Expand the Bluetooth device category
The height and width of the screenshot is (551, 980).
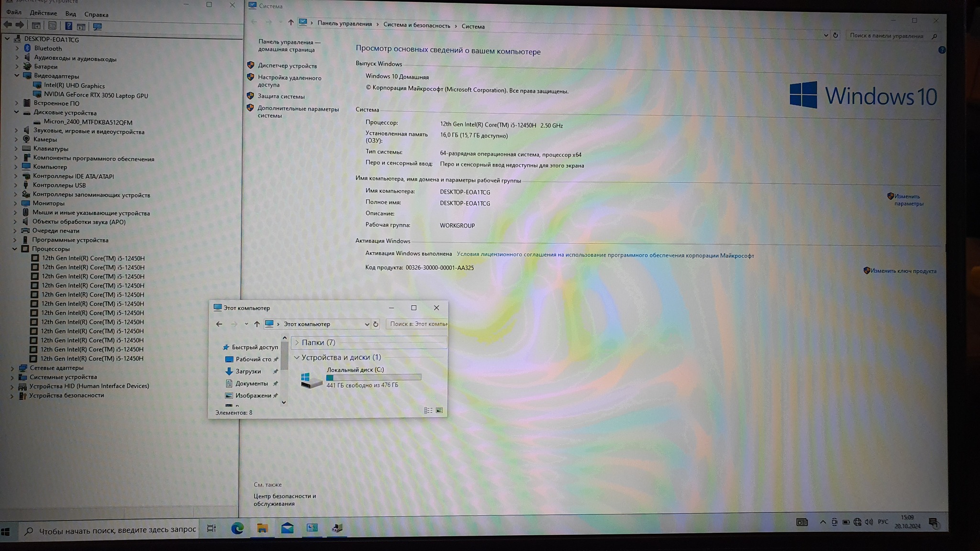tap(17, 48)
